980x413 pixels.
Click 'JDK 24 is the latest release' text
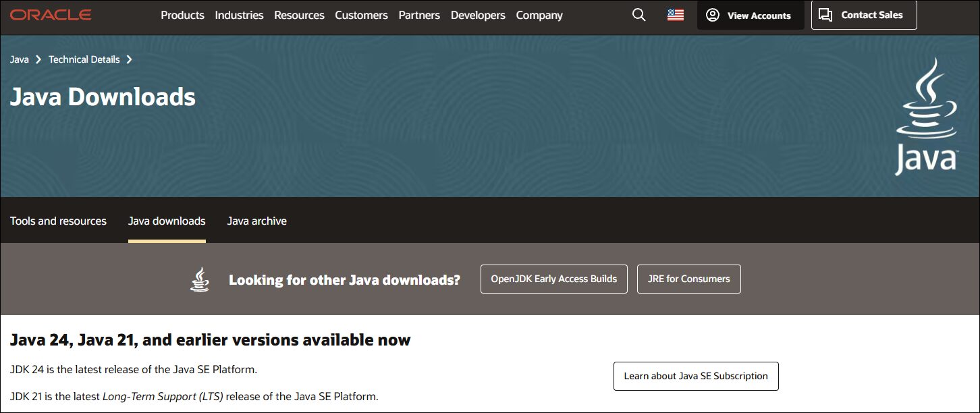pyautogui.click(x=134, y=370)
